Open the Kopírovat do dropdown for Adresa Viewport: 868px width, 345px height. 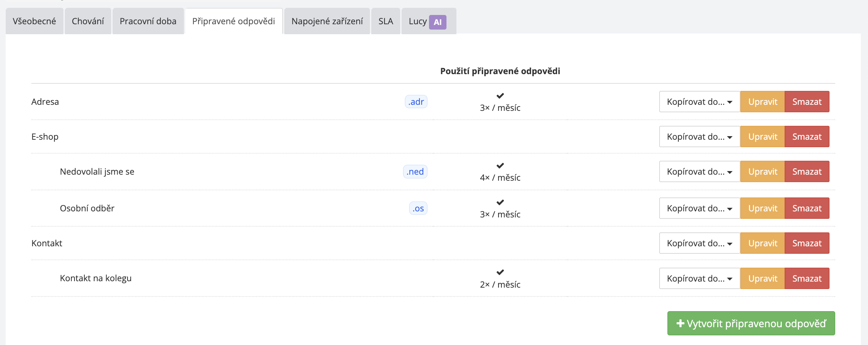coord(699,102)
